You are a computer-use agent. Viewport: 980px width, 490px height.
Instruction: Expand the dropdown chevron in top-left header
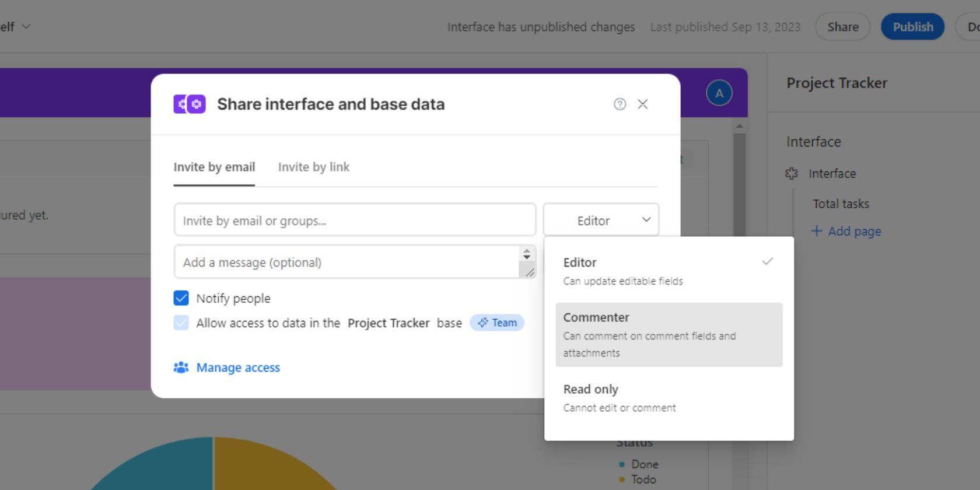[x=26, y=27]
